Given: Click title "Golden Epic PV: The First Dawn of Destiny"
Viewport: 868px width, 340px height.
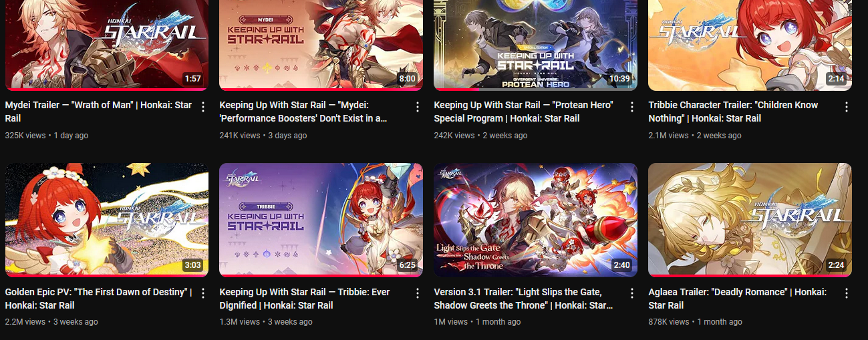Looking at the screenshot, I should pos(98,299).
